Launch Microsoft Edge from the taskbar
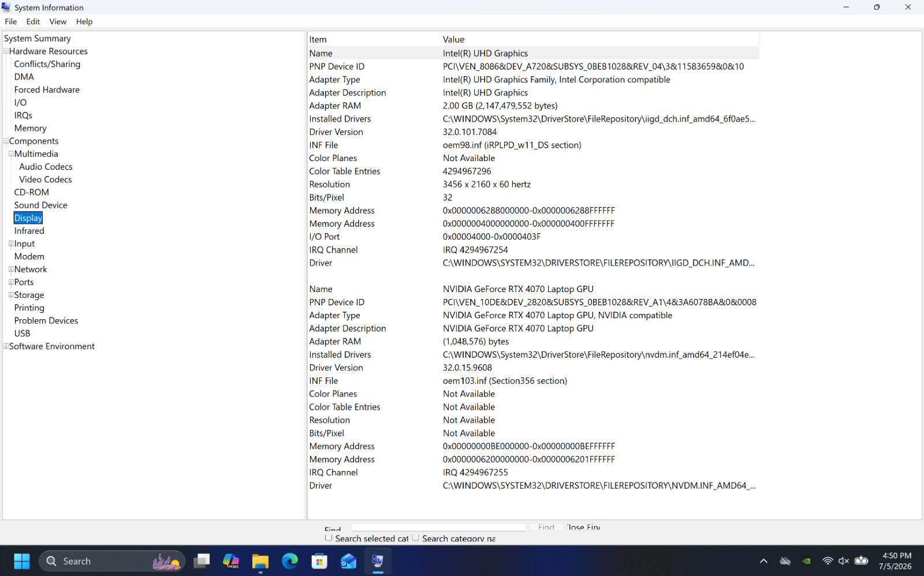Image resolution: width=924 pixels, height=576 pixels. coord(290,561)
